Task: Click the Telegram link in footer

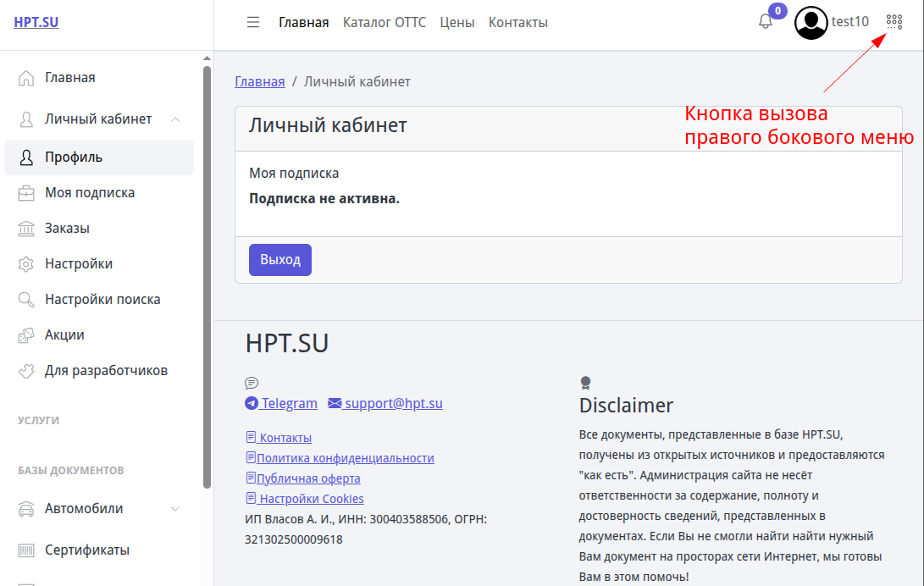Action: (281, 404)
